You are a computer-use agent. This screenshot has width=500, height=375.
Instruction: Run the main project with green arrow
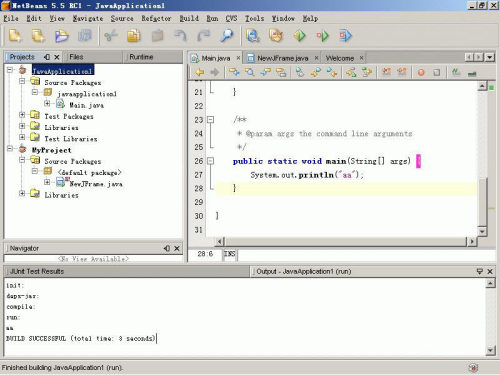(299, 35)
